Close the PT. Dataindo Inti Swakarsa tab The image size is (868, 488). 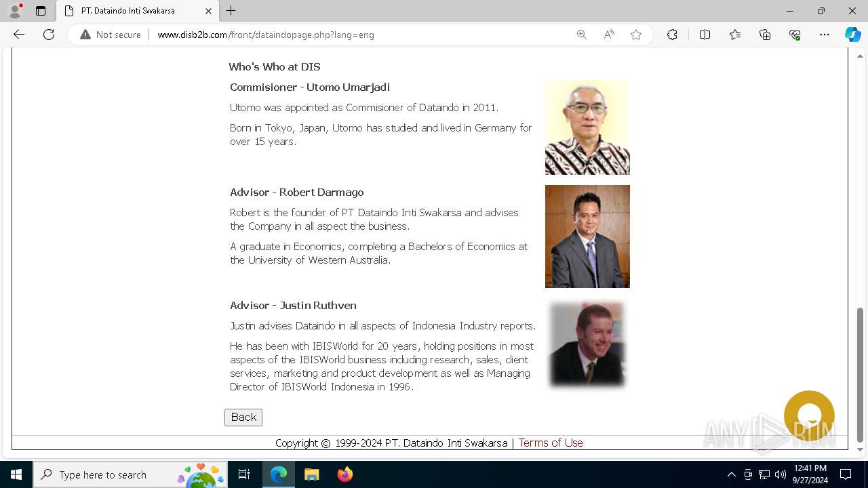coord(208,11)
